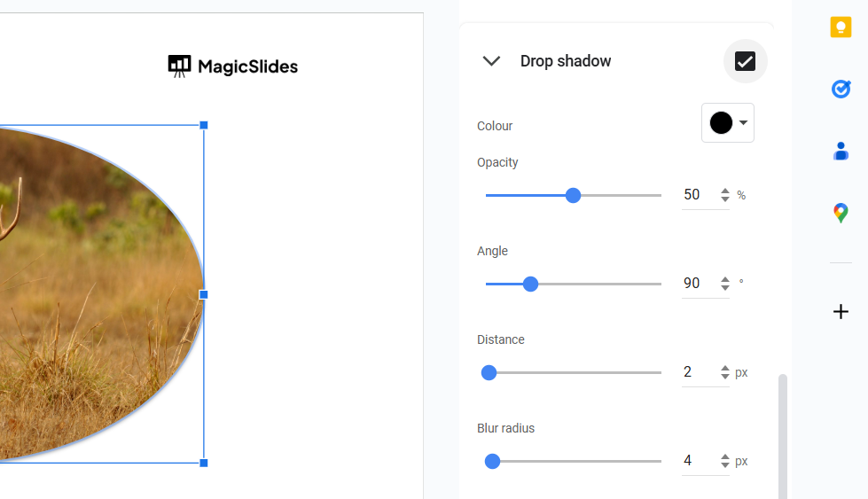Untick the Drop shadow checkbox
The height and width of the screenshot is (499, 868).
(745, 61)
